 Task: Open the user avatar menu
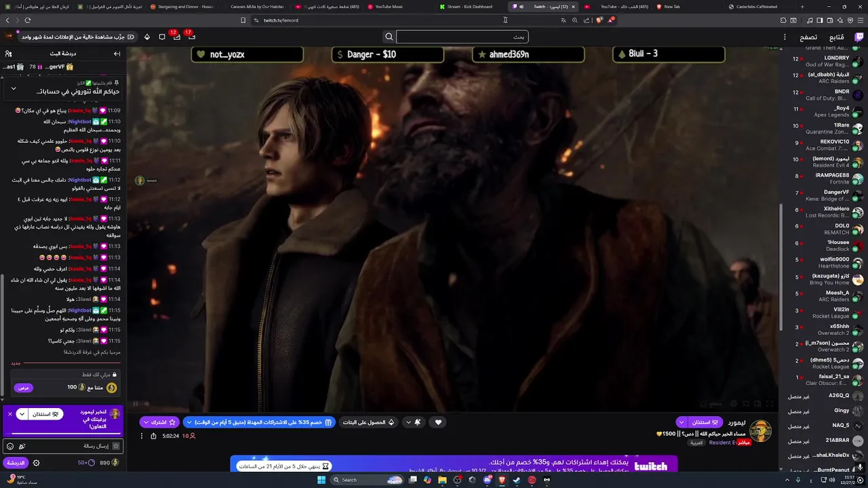(x=9, y=37)
